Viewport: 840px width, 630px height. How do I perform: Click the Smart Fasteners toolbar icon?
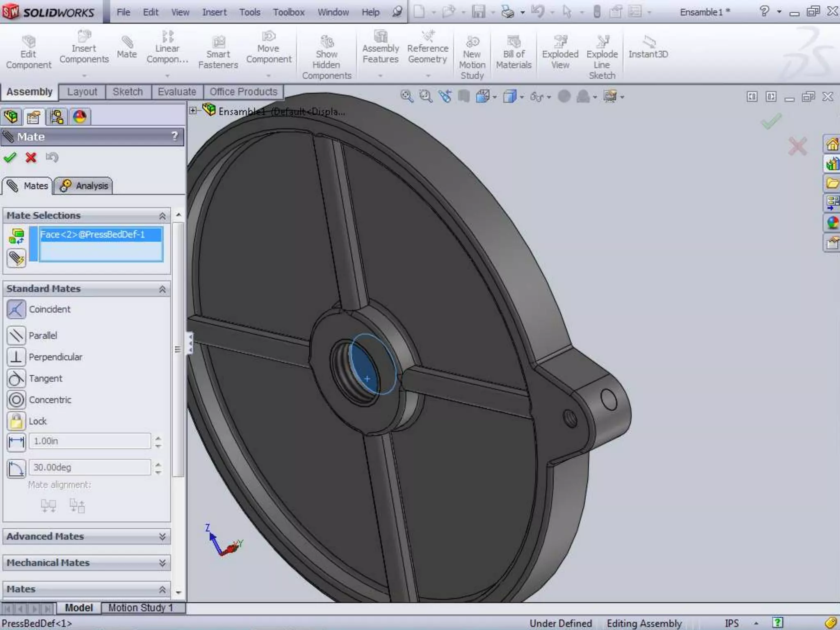click(x=218, y=43)
